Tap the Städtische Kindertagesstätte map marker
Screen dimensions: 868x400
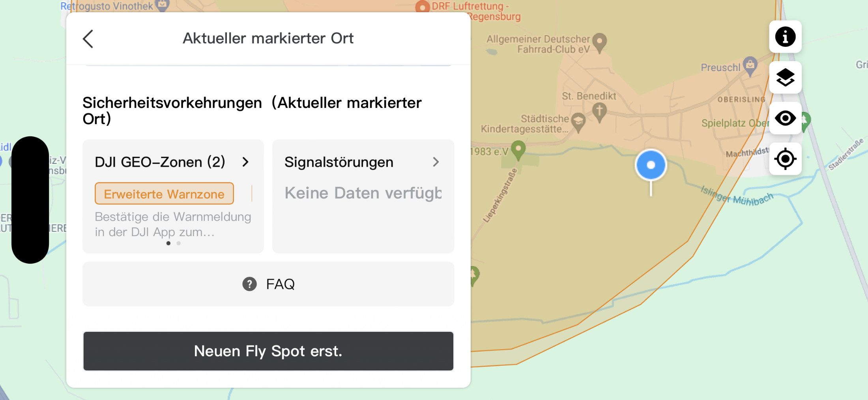click(x=578, y=123)
